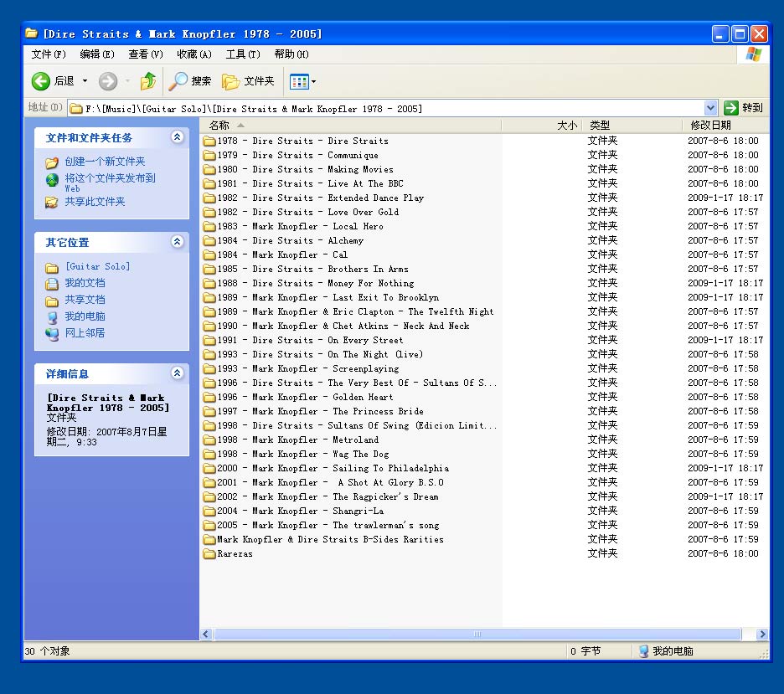
Task: Sort by the Size (大小) column header
Action: 541,126
